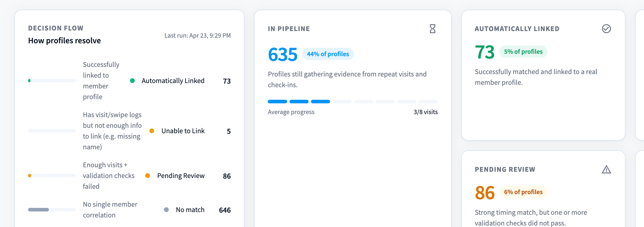644x227 pixels.
Task: Click the No match progress bar
Action: click(x=52, y=210)
